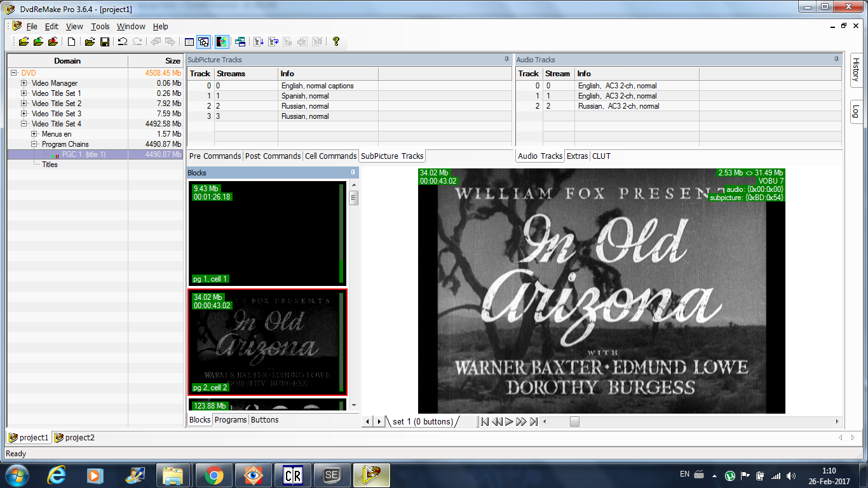Open Google Chrome from the taskbar
This screenshot has width=868, height=488.
(x=214, y=475)
